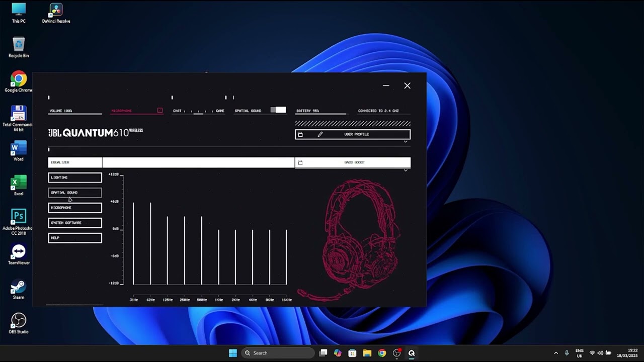644x362 pixels.
Task: Toggle the Spatial Sound switch
Action: tap(278, 110)
